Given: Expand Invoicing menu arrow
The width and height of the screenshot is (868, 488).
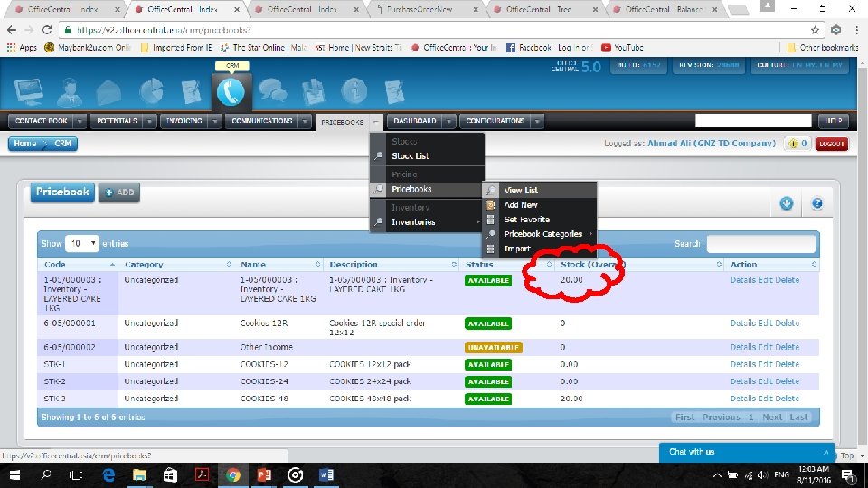Looking at the screenshot, I should click(215, 121).
